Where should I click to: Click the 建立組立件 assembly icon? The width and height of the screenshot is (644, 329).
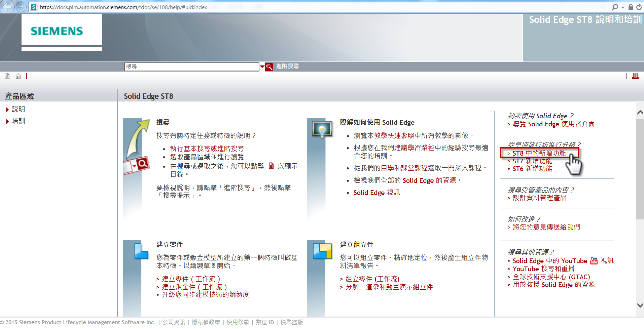point(322,251)
